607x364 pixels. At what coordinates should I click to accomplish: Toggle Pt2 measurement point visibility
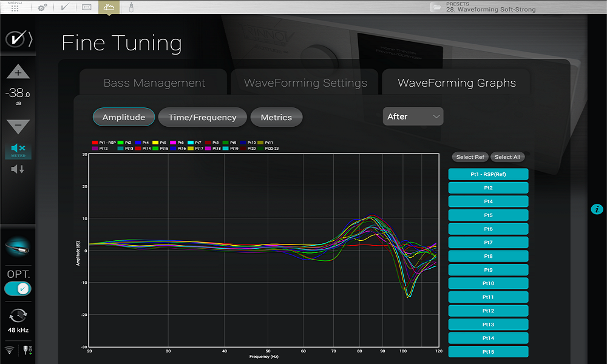488,188
